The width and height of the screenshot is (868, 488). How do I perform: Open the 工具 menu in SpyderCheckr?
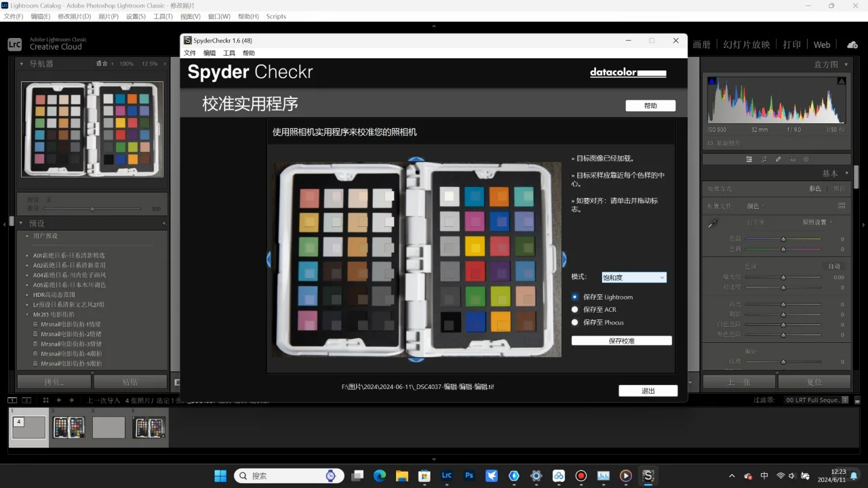[229, 53]
